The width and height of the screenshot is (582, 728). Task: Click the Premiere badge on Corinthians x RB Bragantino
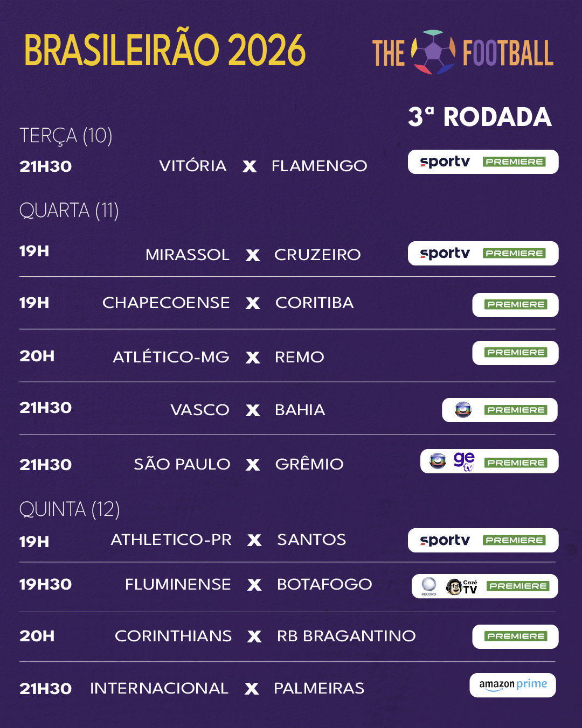pos(516,636)
